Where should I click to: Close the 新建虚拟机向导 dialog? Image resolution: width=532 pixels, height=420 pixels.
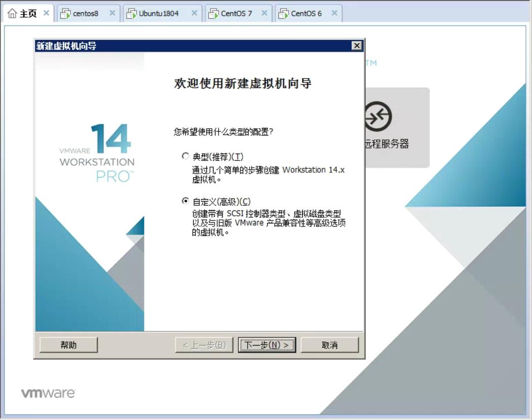357,46
